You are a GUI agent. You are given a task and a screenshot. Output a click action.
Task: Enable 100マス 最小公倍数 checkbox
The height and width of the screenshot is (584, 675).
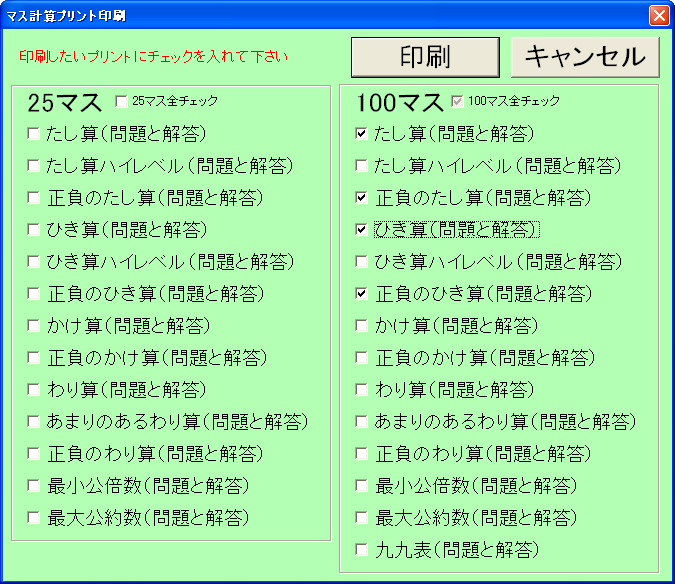click(362, 486)
